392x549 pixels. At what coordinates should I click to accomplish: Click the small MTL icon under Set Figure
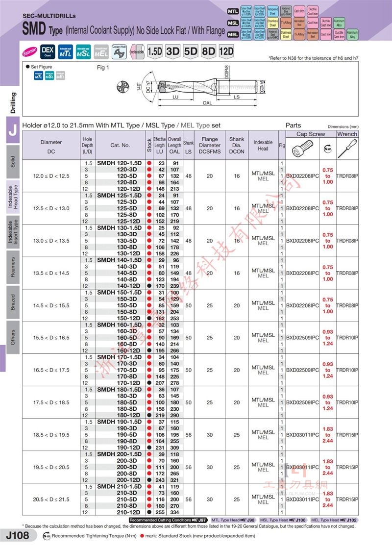coord(39,75)
